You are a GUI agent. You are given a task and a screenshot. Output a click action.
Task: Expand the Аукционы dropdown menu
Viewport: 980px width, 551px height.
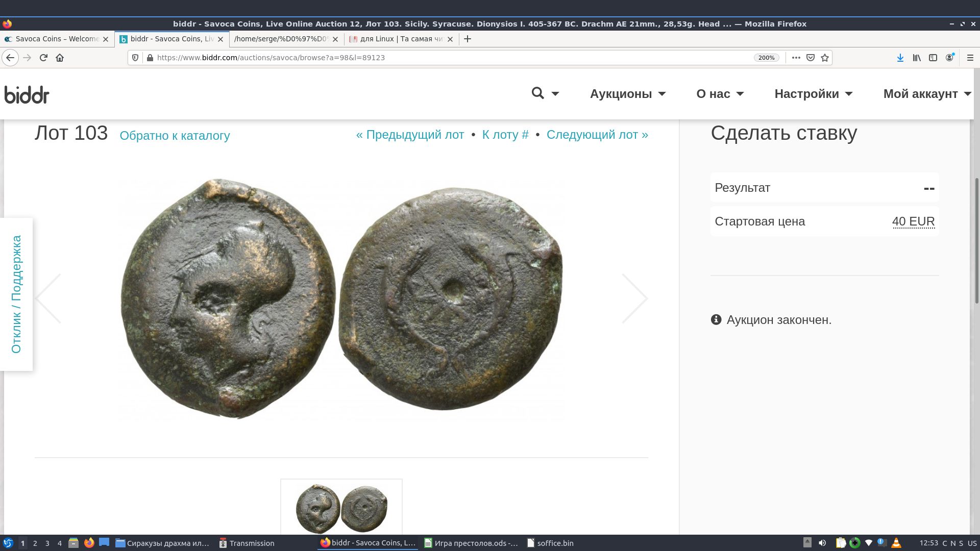tap(628, 94)
